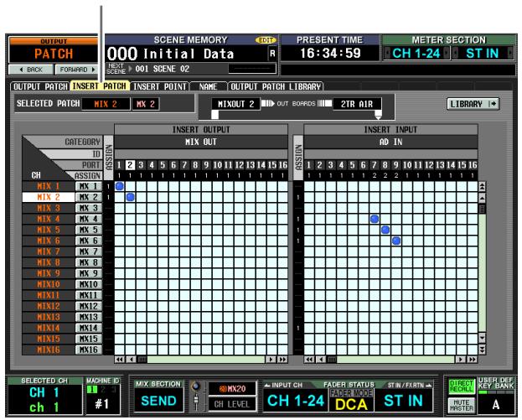Toggle the ASSIGN strip beside Insert Output grid
The width and height of the screenshot is (522, 420).
[x=109, y=158]
